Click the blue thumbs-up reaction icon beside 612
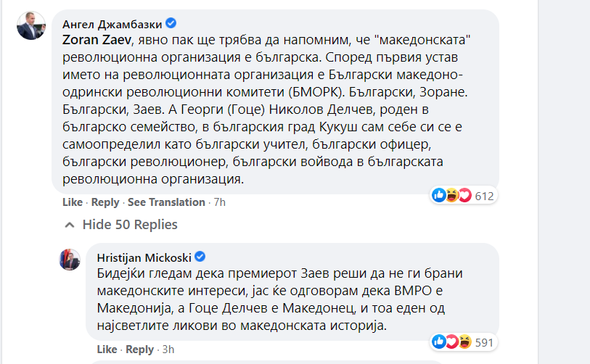 (x=438, y=195)
